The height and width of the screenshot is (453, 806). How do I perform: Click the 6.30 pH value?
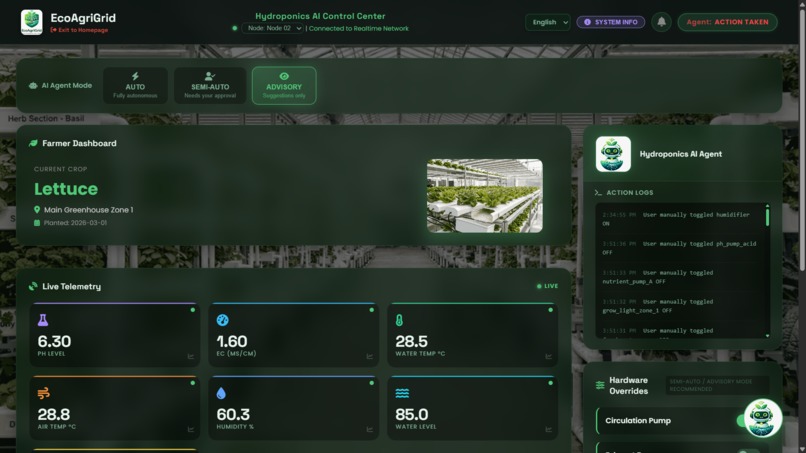(54, 341)
